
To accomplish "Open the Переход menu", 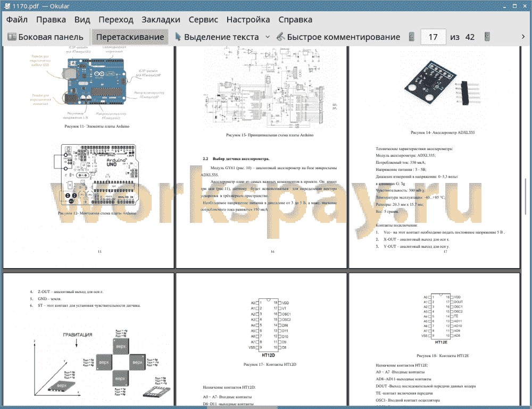I will point(115,20).
